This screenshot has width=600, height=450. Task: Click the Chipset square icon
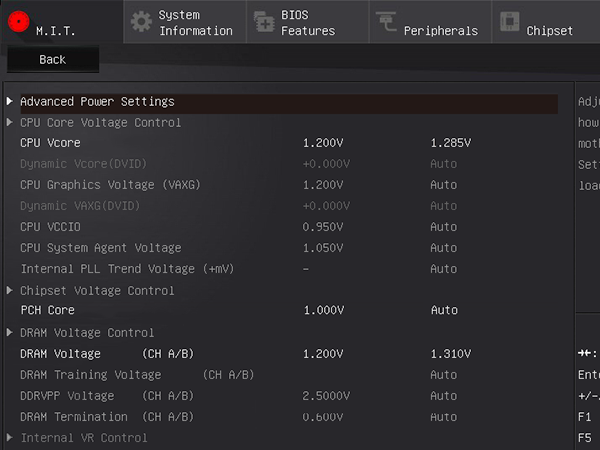coord(510,21)
